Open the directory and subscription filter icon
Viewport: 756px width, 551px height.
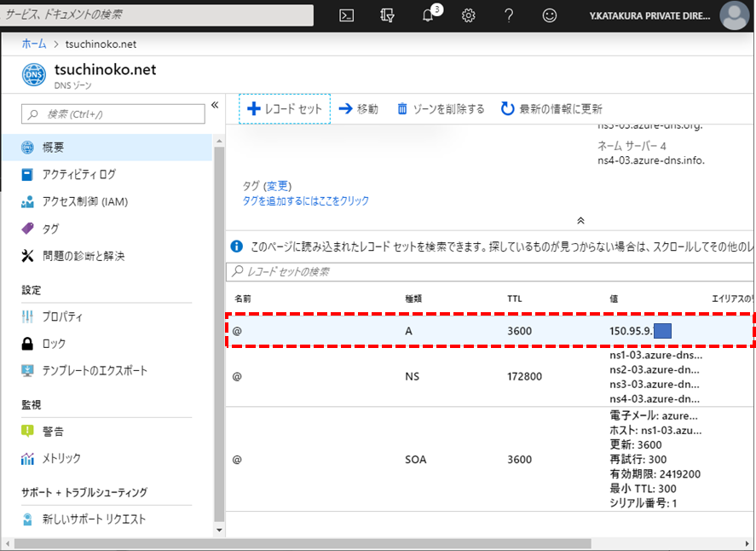tap(387, 16)
